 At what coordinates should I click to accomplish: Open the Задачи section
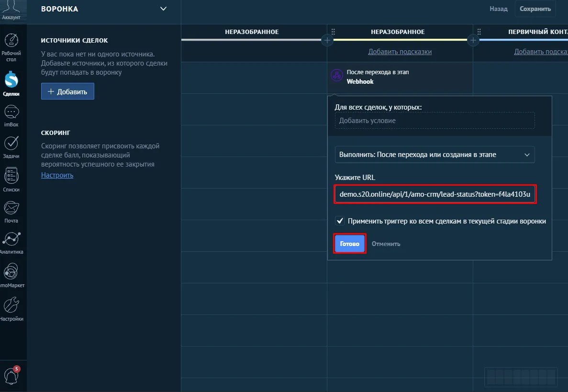11,147
